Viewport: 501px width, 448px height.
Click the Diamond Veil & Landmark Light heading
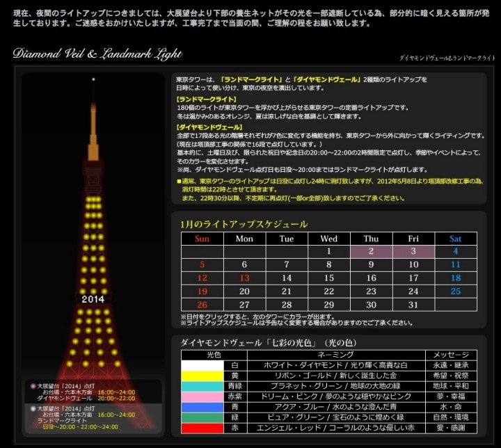[x=97, y=54]
